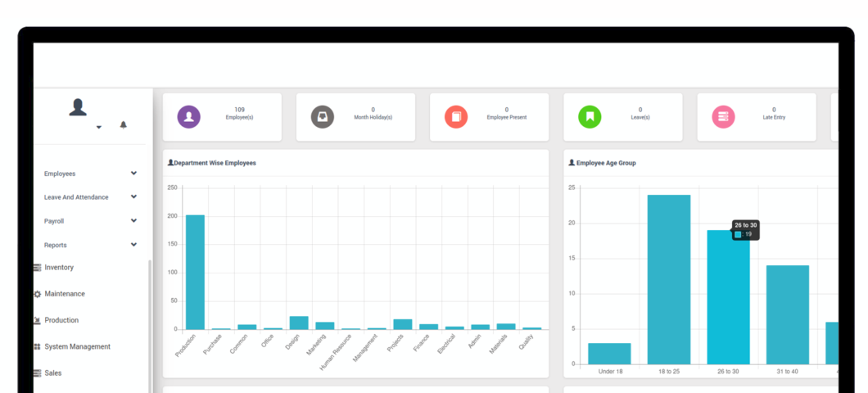Open Leave And Attendance menu item
The image size is (868, 393).
(x=76, y=197)
